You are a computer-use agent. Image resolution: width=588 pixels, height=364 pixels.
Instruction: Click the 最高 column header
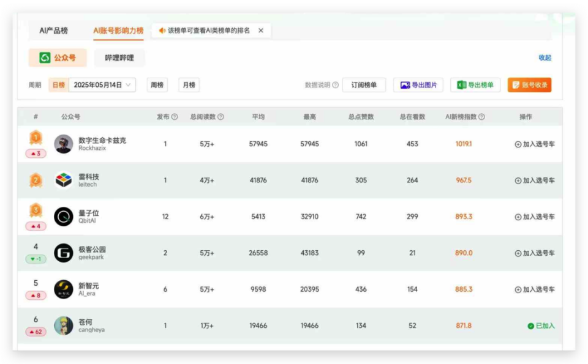click(x=309, y=117)
